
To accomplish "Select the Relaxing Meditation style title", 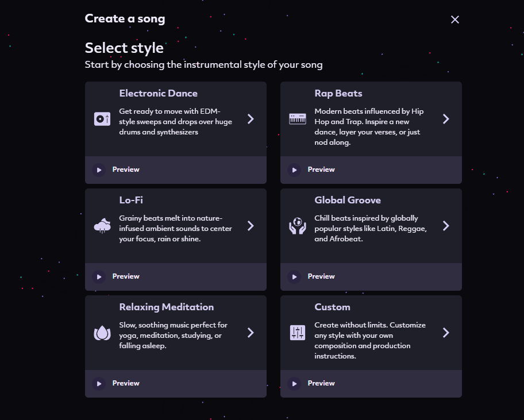I will tap(167, 307).
